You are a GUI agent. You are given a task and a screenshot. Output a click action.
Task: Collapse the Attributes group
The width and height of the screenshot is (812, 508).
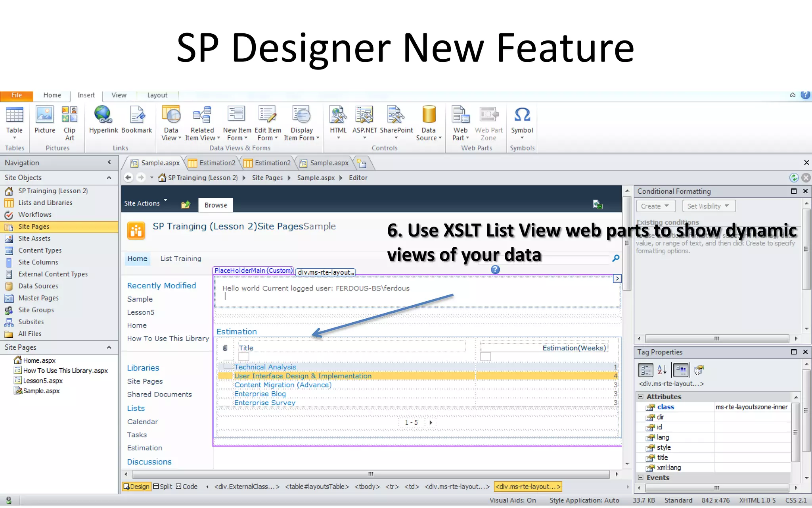[x=641, y=396]
